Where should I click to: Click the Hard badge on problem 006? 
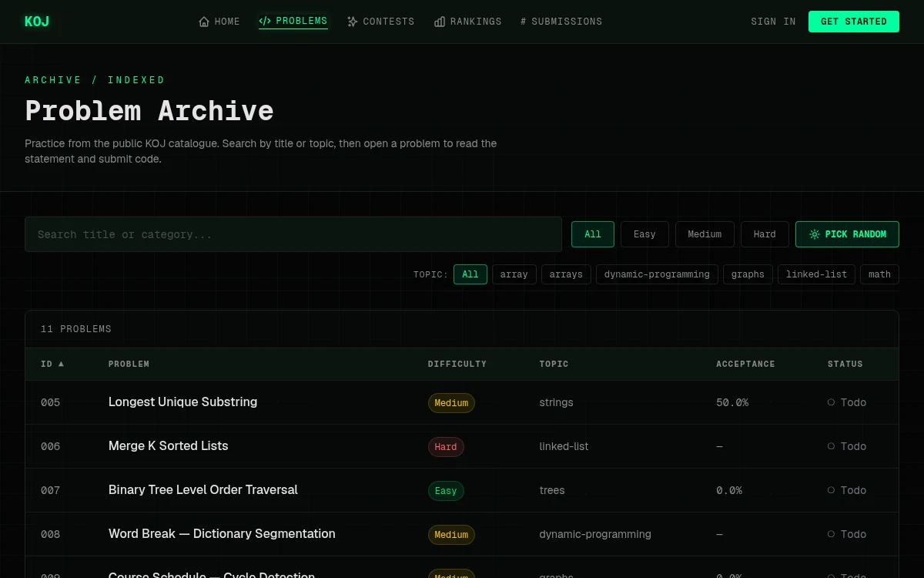pos(446,447)
